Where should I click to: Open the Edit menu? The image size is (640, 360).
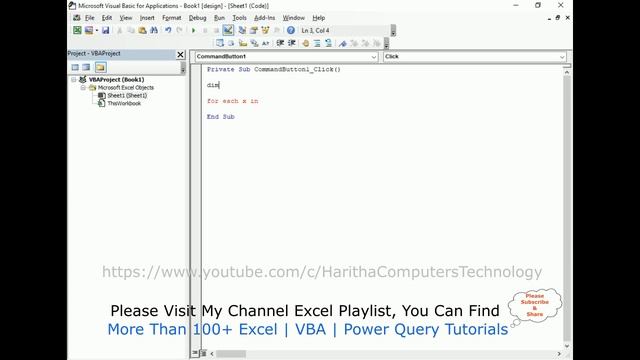click(107, 18)
